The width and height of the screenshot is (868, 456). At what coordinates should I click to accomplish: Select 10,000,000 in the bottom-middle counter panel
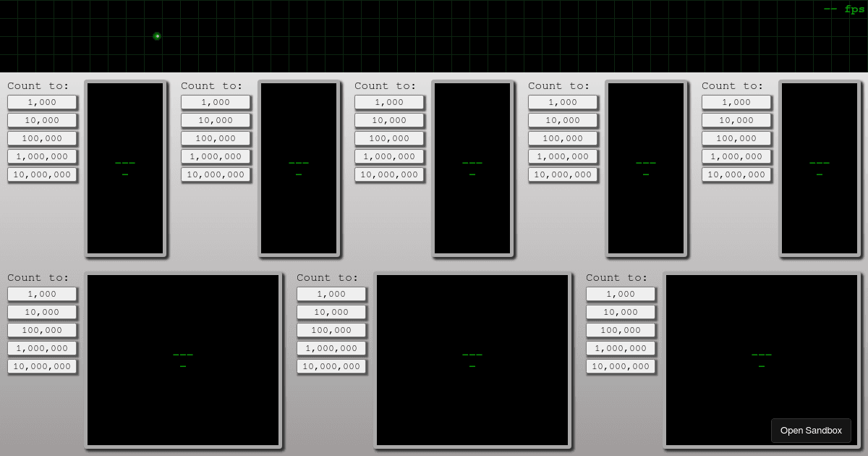pos(331,366)
